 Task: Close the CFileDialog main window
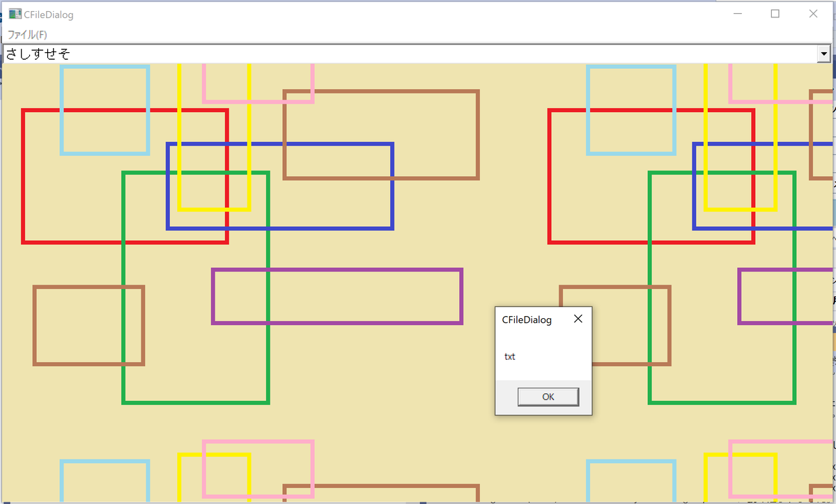(x=813, y=13)
